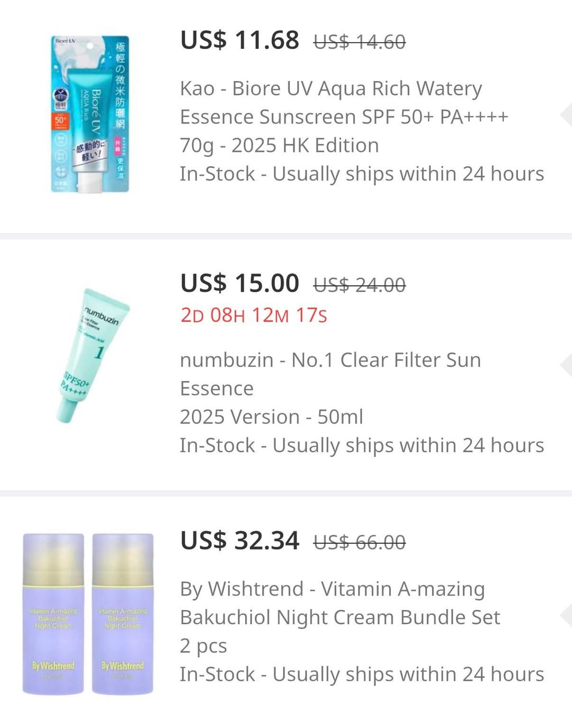The width and height of the screenshot is (572, 728).
Task: Tap the numbuzin sun essence tube image
Action: pyautogui.click(x=94, y=356)
